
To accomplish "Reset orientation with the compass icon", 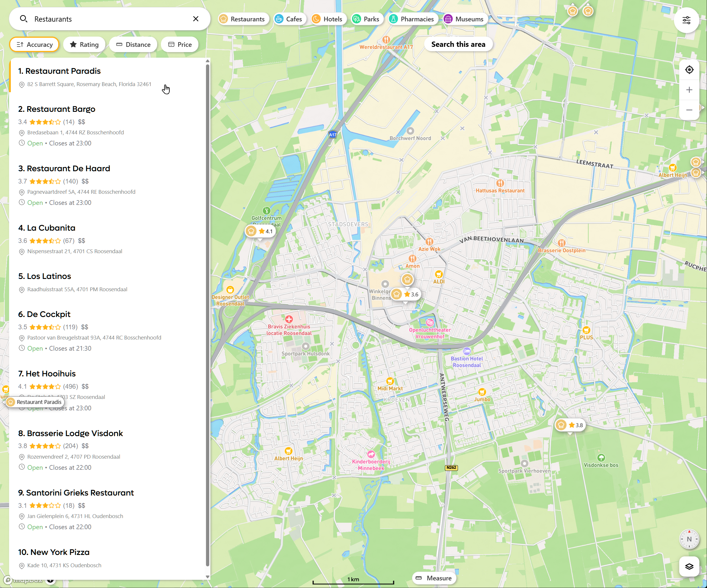I will (x=689, y=539).
